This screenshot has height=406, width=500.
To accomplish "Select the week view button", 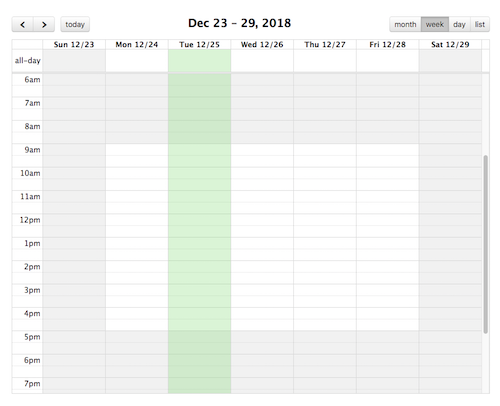I will point(435,24).
